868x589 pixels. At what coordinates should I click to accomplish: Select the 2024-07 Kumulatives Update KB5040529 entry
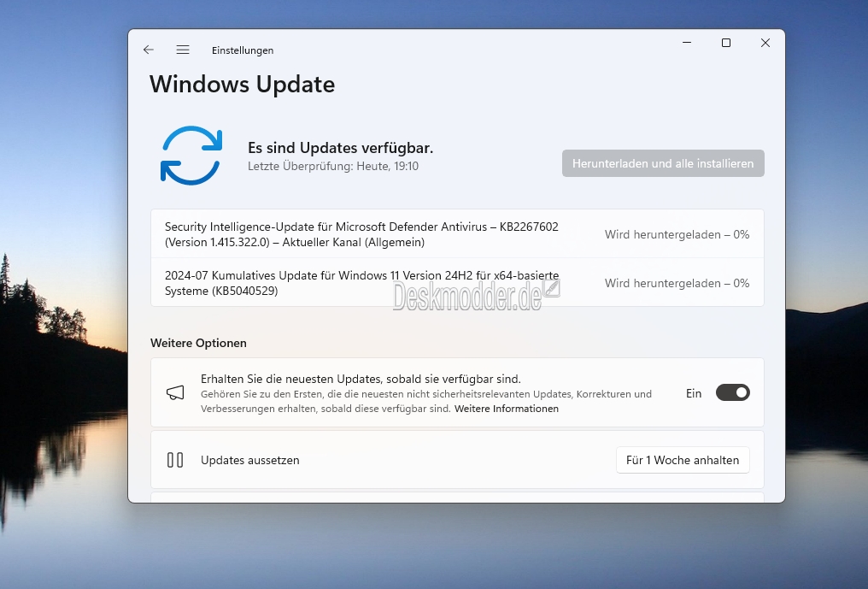[457, 283]
